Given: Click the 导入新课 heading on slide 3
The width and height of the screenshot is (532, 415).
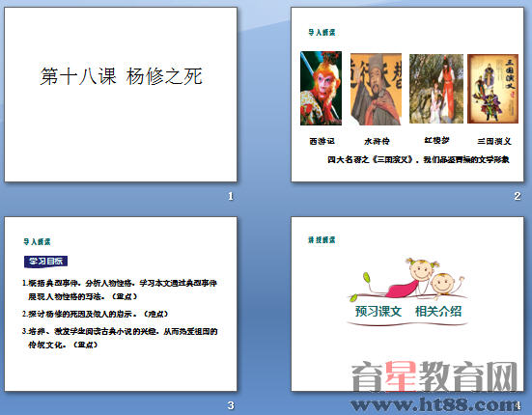Looking at the screenshot, I should (37, 241).
